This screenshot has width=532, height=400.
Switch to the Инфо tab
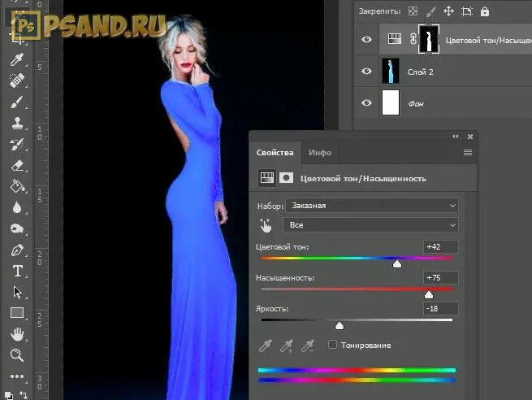point(320,153)
